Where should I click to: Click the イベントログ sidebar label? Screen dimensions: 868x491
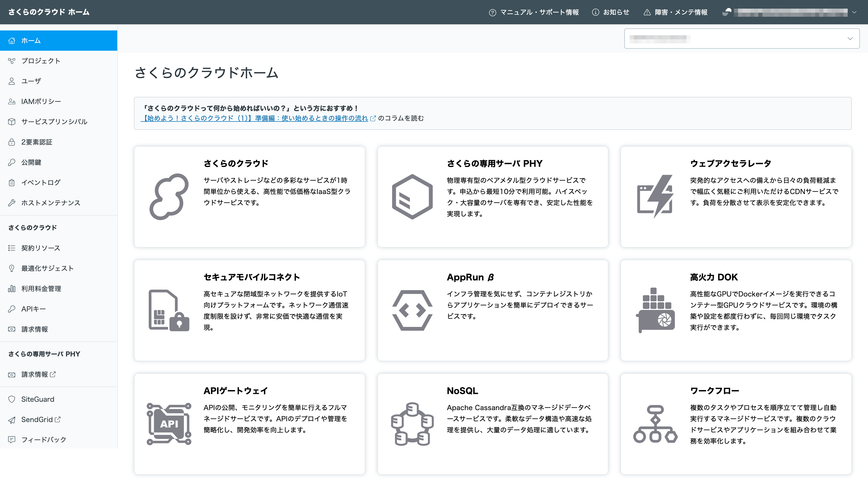pyautogui.click(x=41, y=182)
